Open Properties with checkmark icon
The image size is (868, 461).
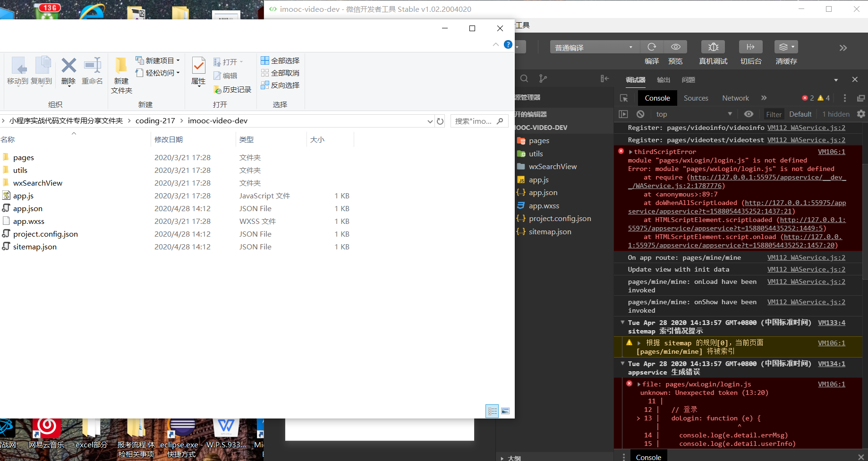tap(198, 66)
